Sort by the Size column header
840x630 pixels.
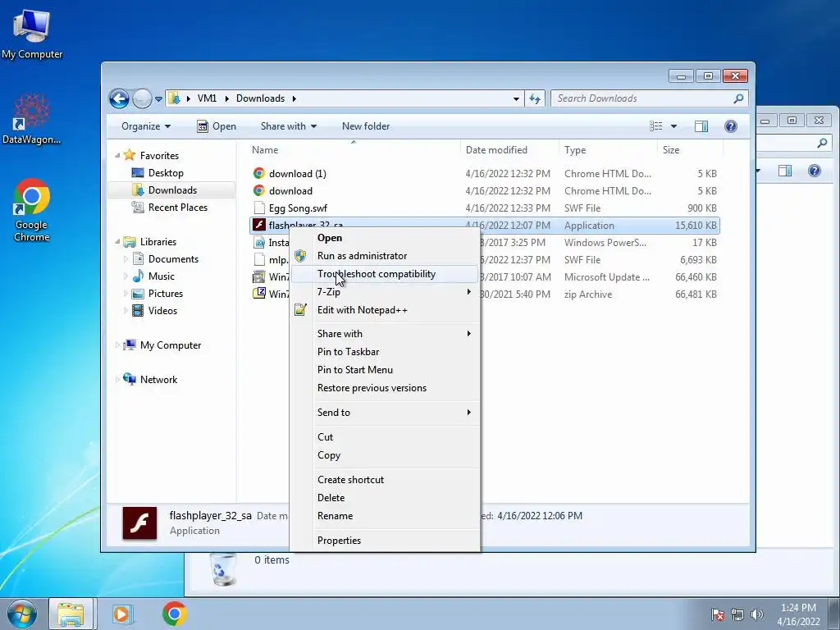point(689,150)
